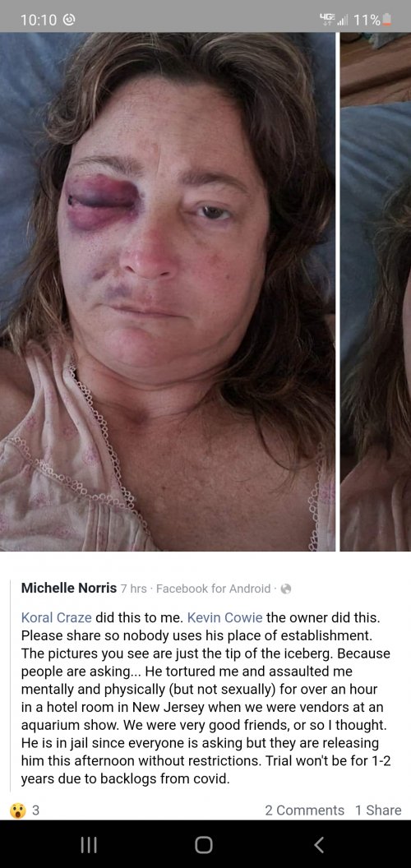Tap the status bar notification icon
This screenshot has width=411, height=868.
[x=71, y=20]
